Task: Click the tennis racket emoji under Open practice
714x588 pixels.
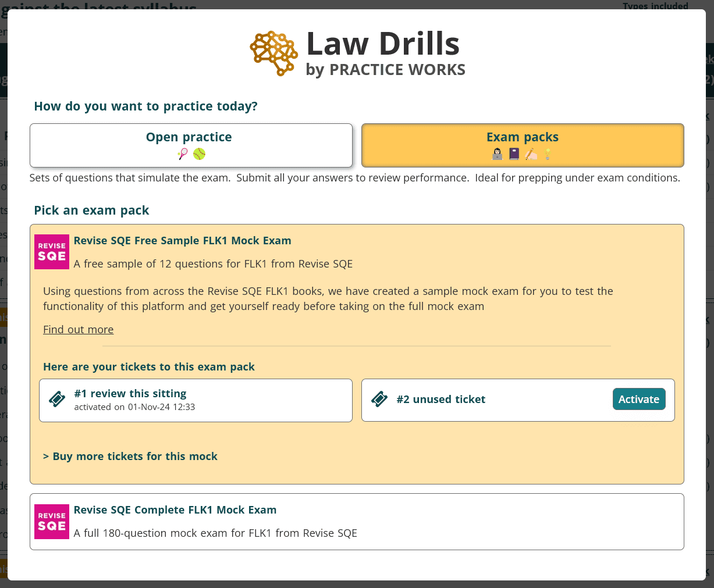Action: coord(182,153)
